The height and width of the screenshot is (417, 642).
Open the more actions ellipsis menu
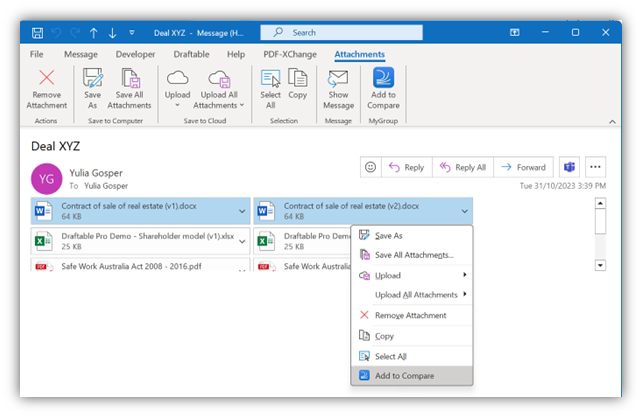pyautogui.click(x=597, y=167)
